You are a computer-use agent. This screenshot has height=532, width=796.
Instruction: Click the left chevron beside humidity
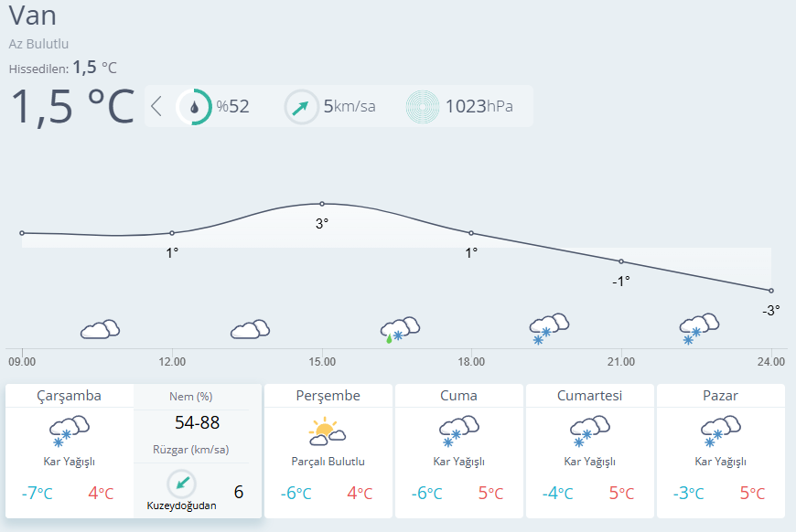pyautogui.click(x=156, y=107)
